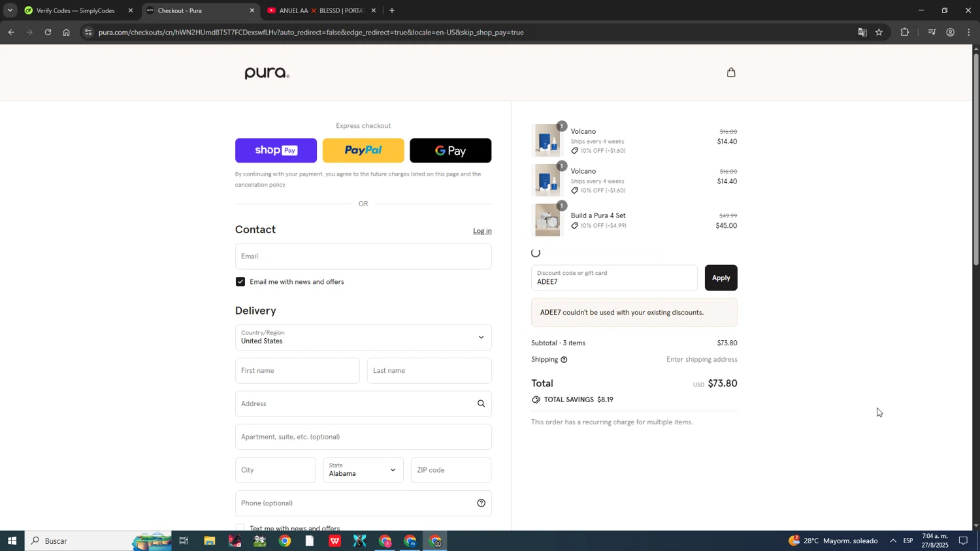The height and width of the screenshot is (551, 980).
Task: Open the Log in link
Action: 482,231
